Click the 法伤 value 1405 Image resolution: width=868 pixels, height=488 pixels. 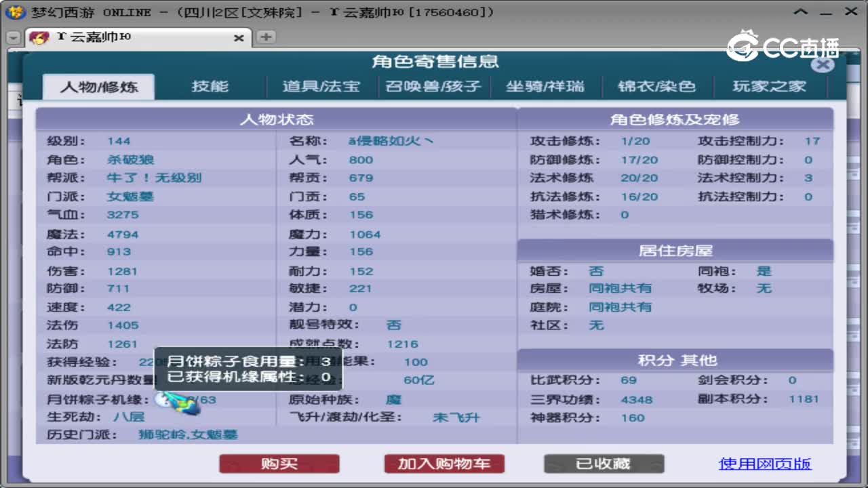[123, 325]
